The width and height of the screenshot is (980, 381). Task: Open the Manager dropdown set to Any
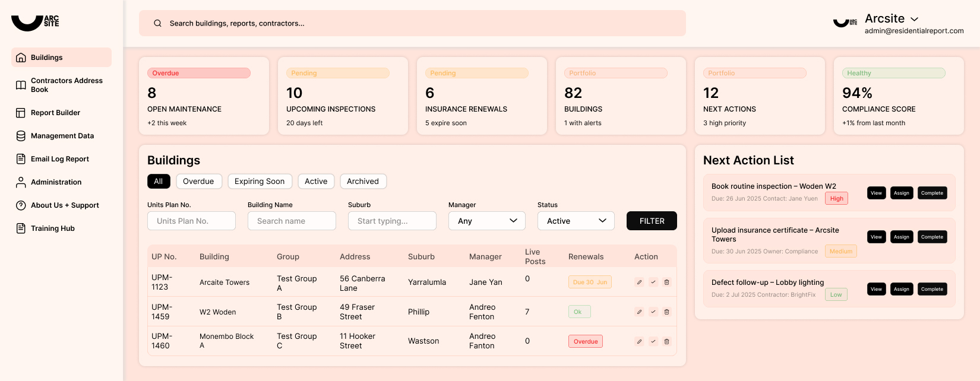tap(486, 221)
